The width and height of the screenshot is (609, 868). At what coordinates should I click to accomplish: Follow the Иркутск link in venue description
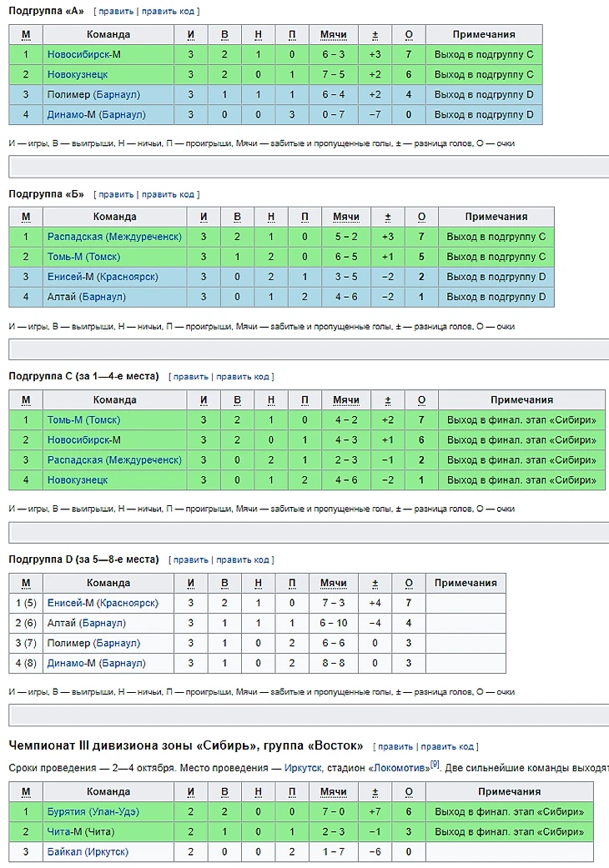[301, 766]
